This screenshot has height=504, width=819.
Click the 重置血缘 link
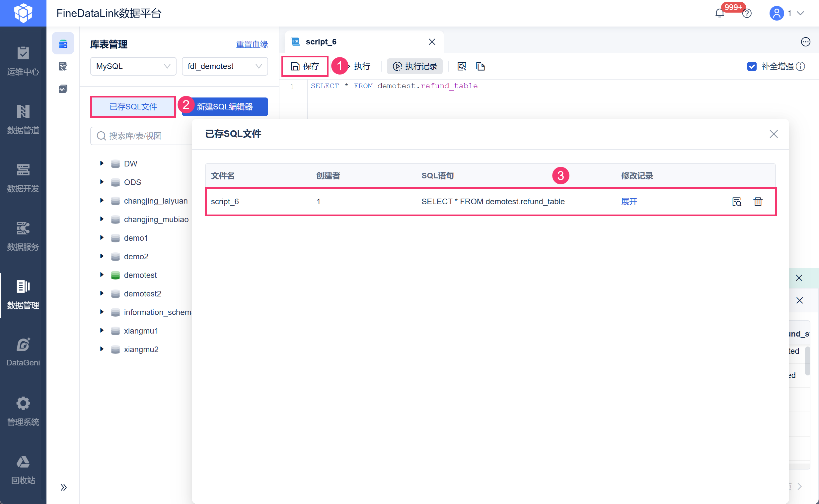coord(252,44)
